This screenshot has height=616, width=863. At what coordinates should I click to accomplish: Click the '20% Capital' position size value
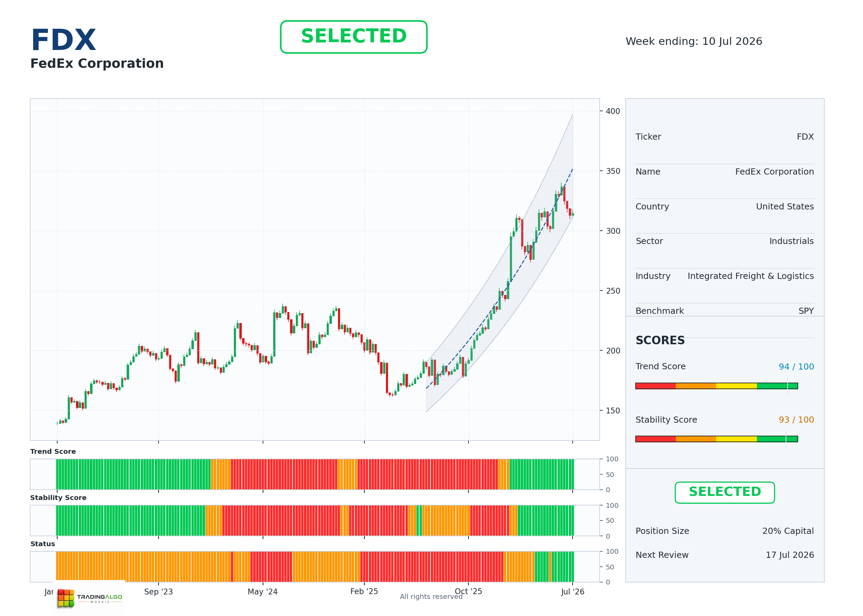click(x=788, y=531)
